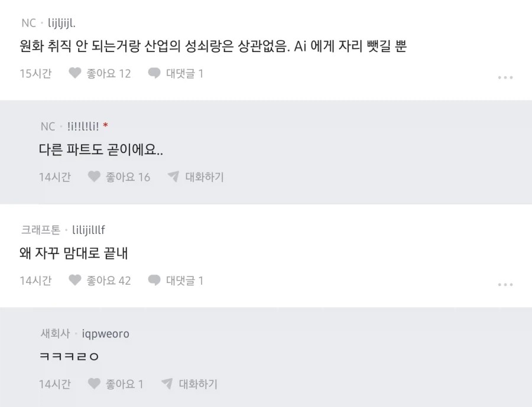Open three-dot menu on 크래프톤 comment

[x=505, y=285]
